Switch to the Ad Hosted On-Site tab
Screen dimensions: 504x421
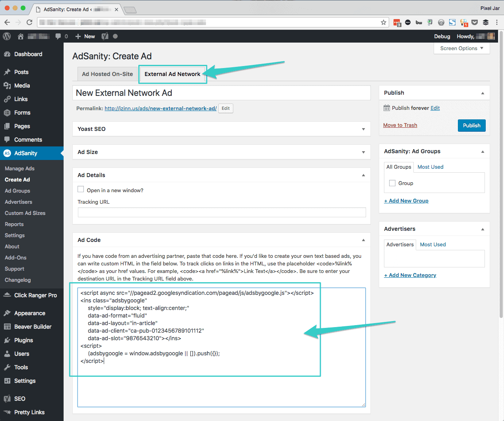click(107, 74)
